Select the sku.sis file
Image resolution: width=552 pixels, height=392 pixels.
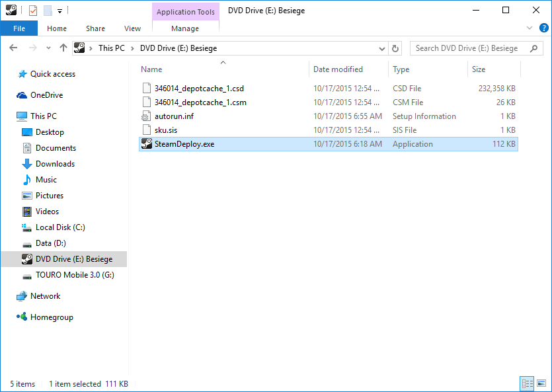point(329,130)
